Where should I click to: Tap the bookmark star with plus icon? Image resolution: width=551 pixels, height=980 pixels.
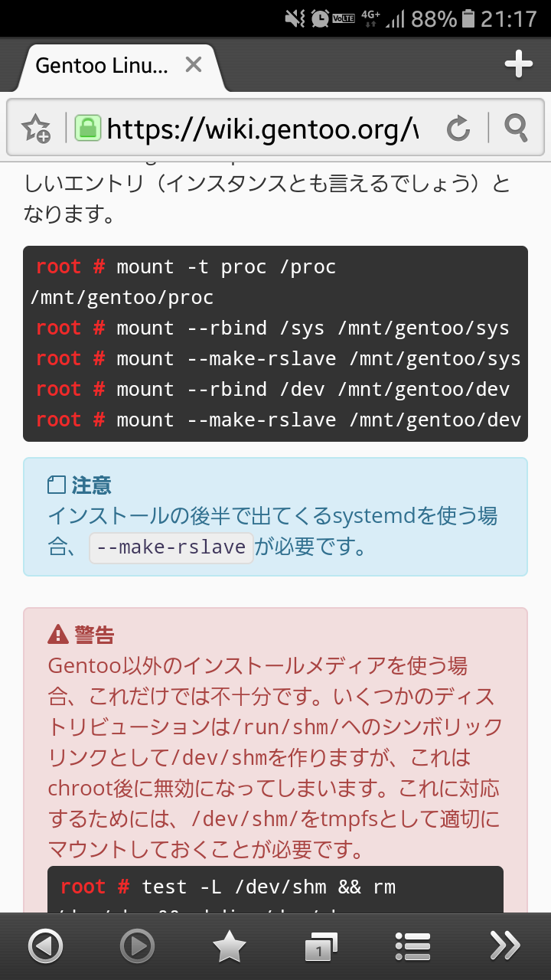click(36, 129)
